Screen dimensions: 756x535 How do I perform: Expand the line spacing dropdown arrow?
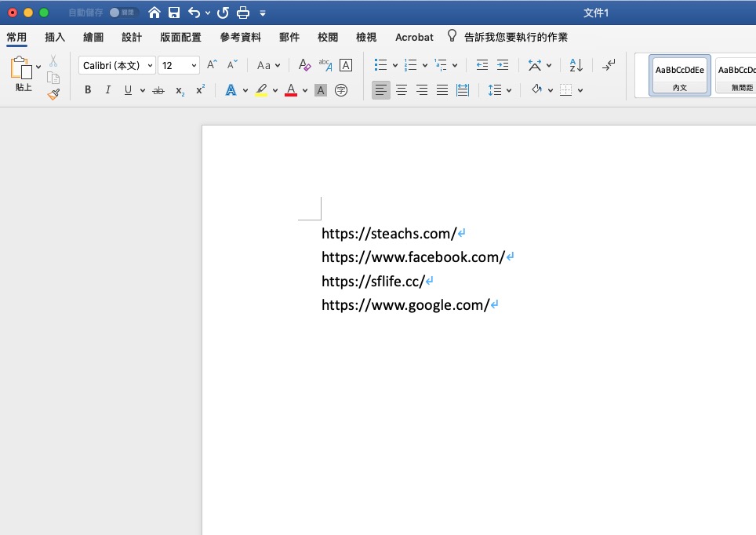(x=509, y=90)
